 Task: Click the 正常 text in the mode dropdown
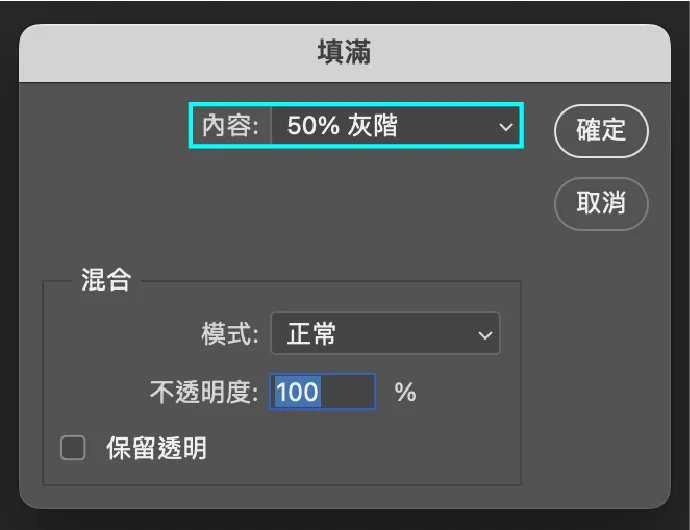[312, 334]
